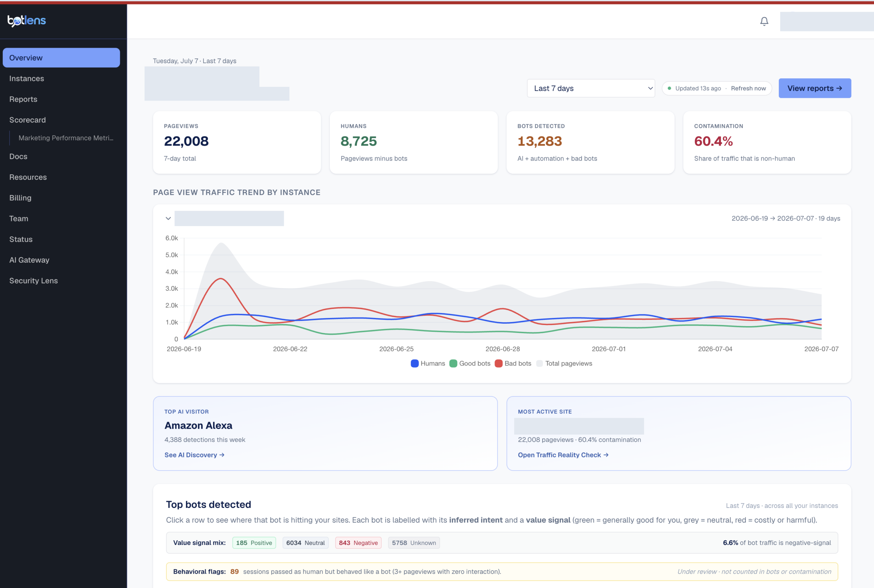Viewport: 874px width, 588px height.
Task: Toggle Good bots legend series
Action: click(x=469, y=363)
